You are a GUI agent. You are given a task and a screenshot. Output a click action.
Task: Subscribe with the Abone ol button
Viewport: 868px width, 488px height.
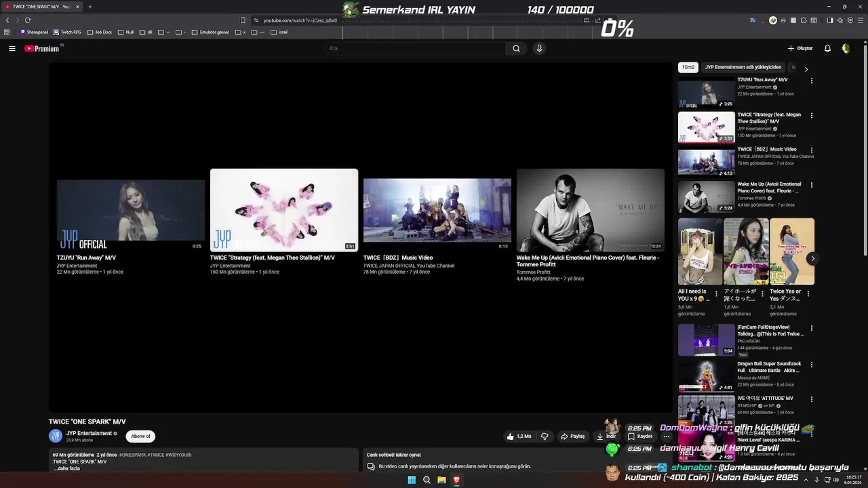140,436
